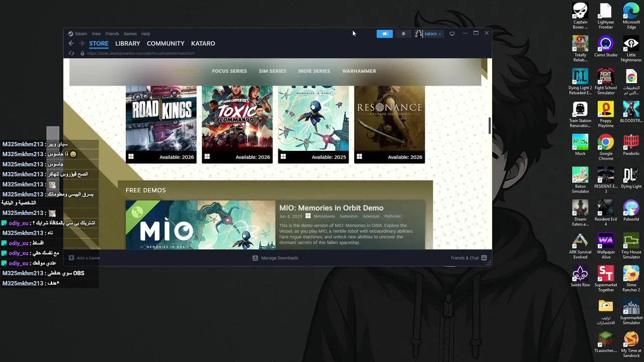This screenshot has height=362, width=644.
Task: Launch Camo Studio from desktop
Action: [606, 46]
